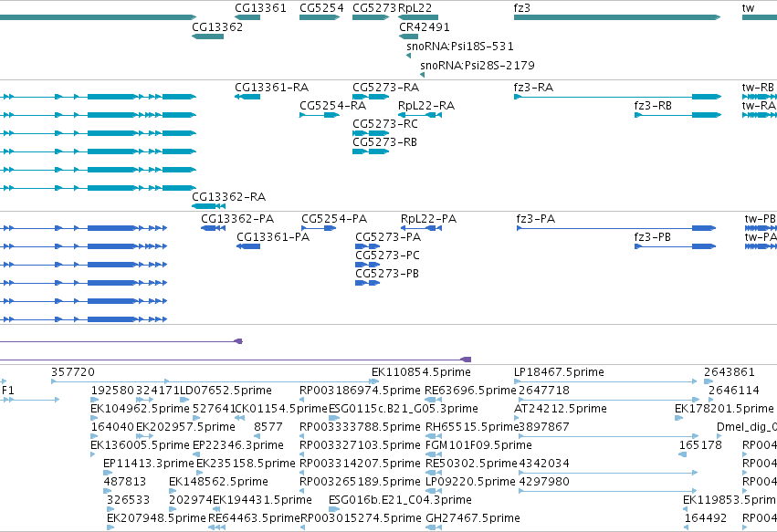
Task: Click the CG13362-RA transcript label
Action: tap(228, 197)
